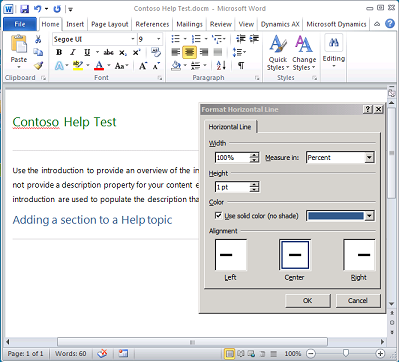Switch to the Page Layout tab
Screen dimensions: 399x362
tap(110, 24)
